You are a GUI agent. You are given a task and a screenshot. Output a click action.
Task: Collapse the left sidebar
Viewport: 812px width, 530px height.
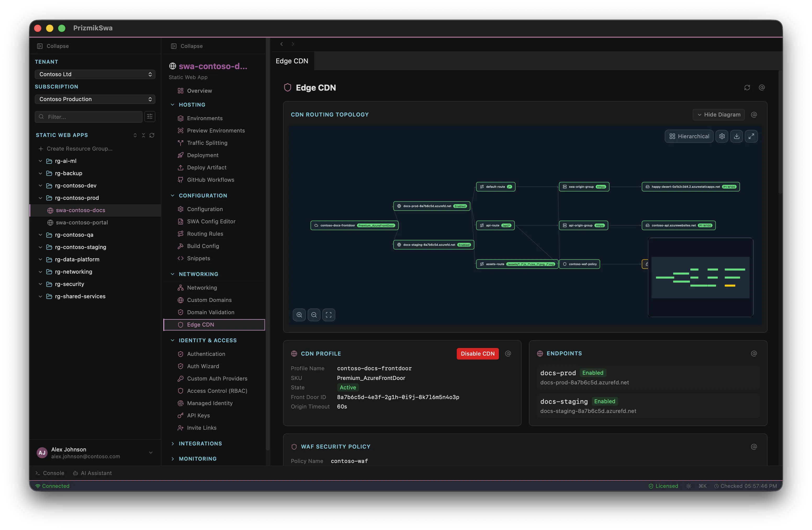tap(52, 46)
